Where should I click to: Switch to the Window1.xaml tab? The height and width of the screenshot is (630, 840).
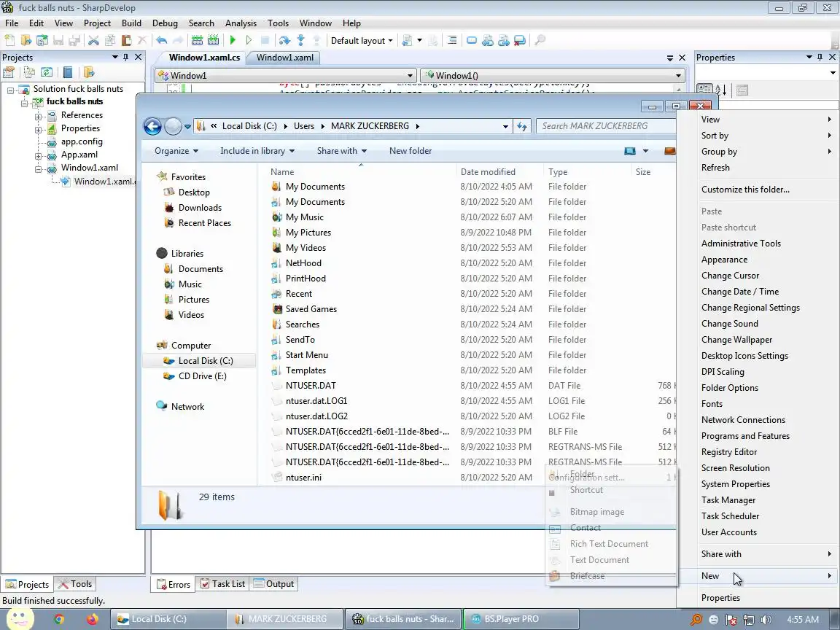pyautogui.click(x=284, y=58)
